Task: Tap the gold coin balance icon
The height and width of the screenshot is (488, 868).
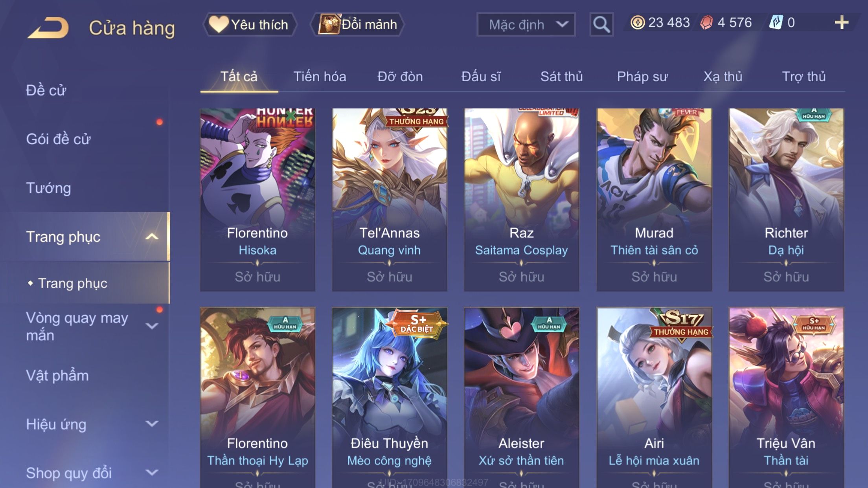Action: 637,22
